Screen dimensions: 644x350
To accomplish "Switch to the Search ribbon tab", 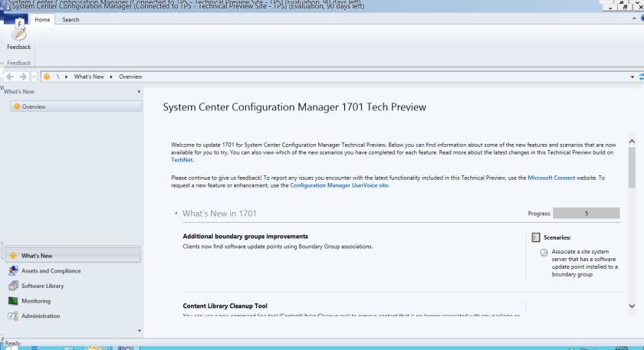I will [x=71, y=19].
